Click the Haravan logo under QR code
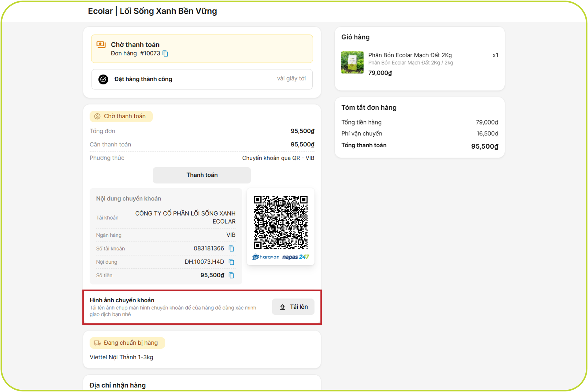This screenshot has height=392, width=588. tap(266, 257)
